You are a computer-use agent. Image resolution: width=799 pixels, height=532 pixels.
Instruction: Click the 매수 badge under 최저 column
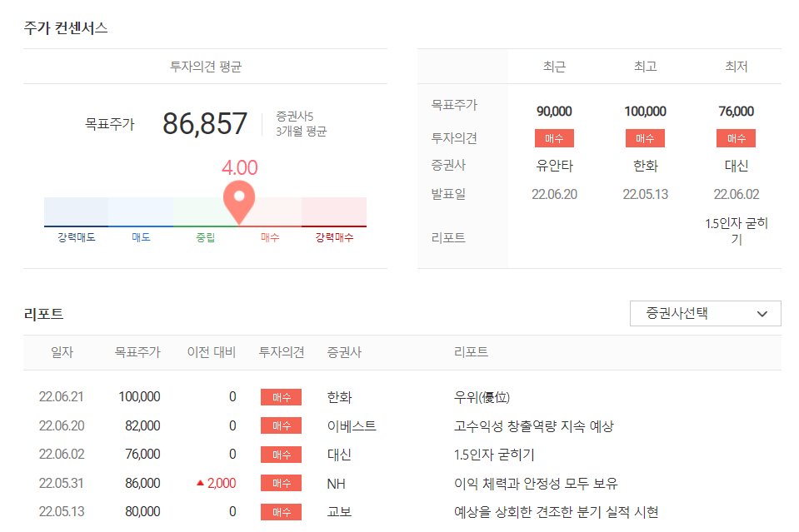pos(736,138)
